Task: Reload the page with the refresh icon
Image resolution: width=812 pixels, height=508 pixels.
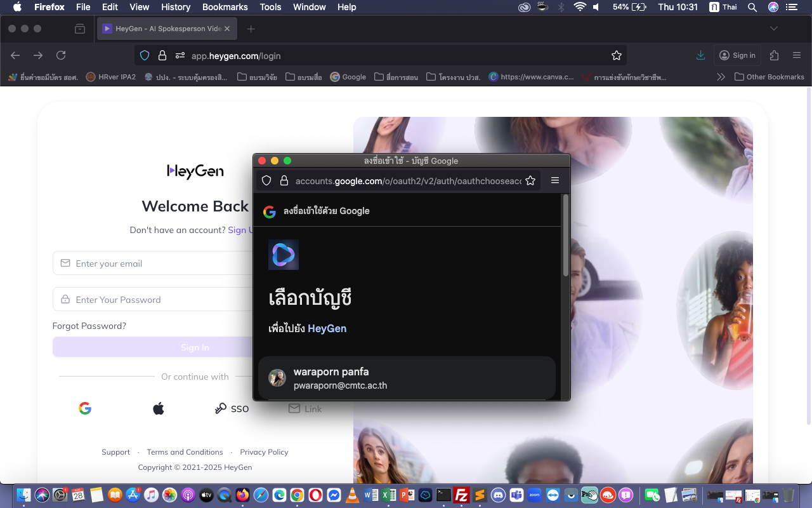Action: (x=61, y=55)
